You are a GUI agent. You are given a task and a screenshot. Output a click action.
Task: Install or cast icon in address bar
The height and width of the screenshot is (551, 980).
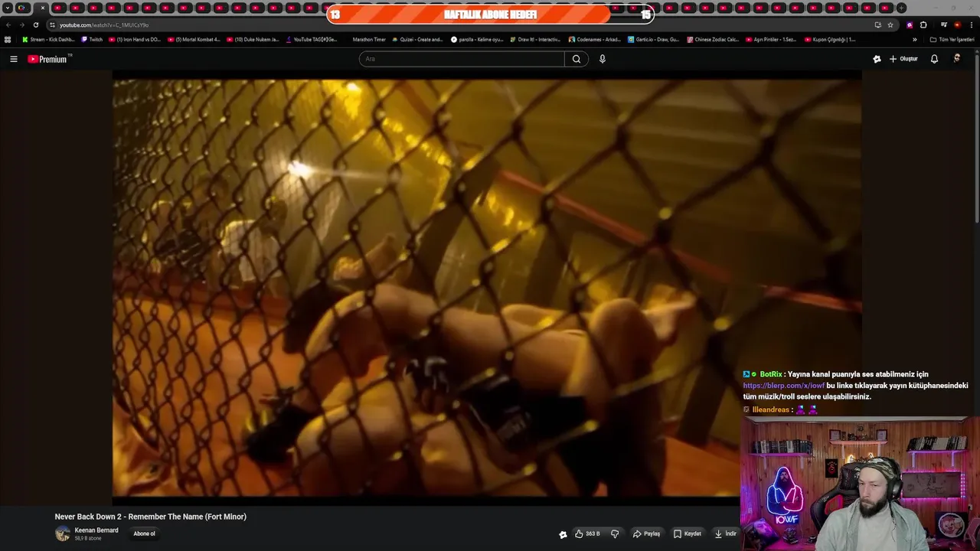877,24
